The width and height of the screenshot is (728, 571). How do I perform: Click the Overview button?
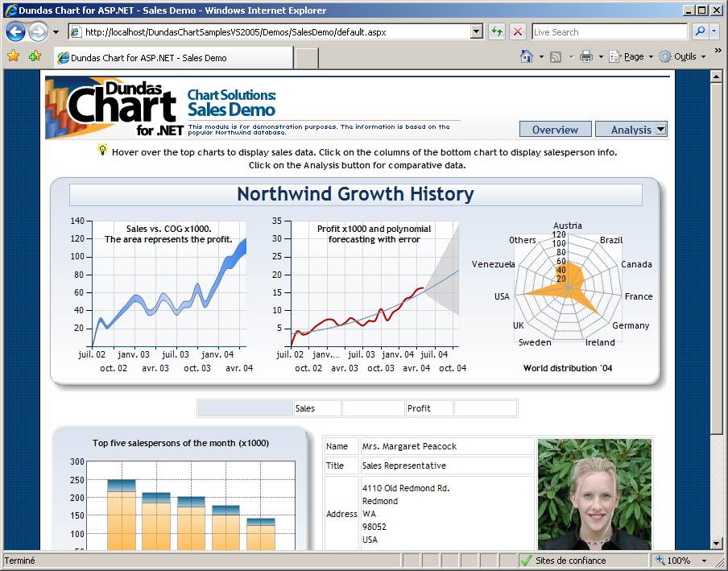(556, 130)
